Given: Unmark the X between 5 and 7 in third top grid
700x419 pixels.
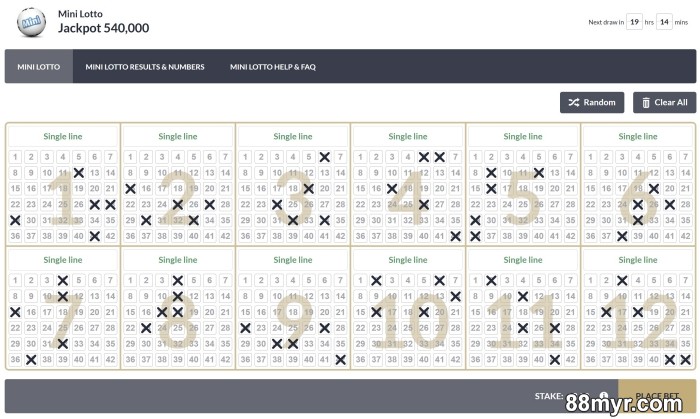Looking at the screenshot, I should pos(325,157).
